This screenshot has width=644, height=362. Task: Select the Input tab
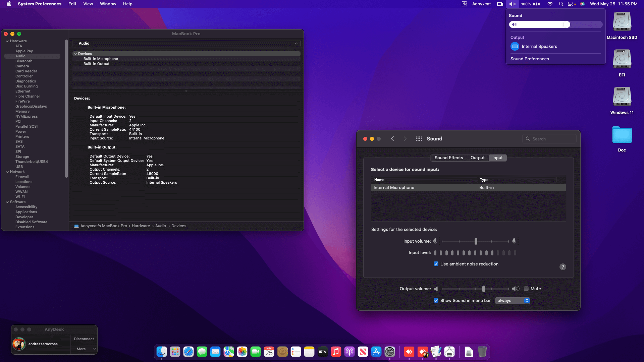click(497, 158)
